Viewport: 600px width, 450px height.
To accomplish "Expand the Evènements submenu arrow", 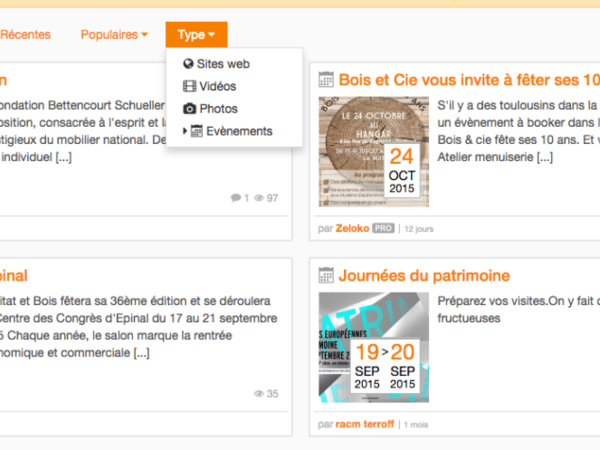I will click(185, 131).
